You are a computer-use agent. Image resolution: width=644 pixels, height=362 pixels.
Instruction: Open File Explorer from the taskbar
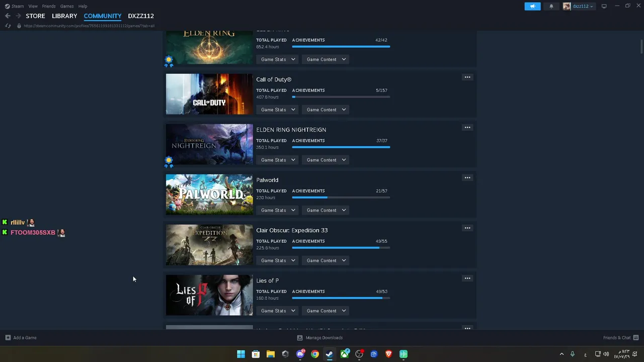[270, 354]
